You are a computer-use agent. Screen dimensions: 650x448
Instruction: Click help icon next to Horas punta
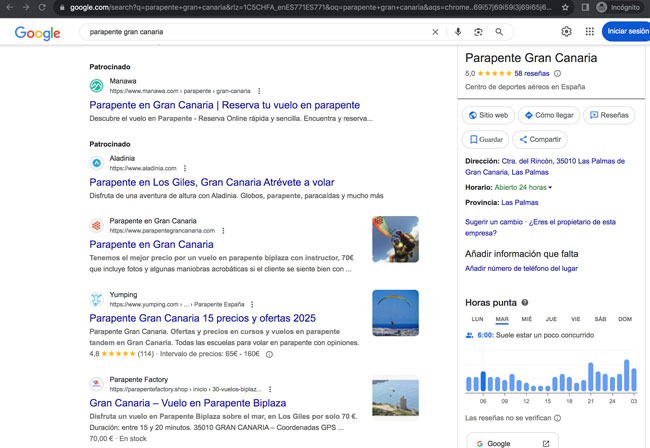pos(525,303)
